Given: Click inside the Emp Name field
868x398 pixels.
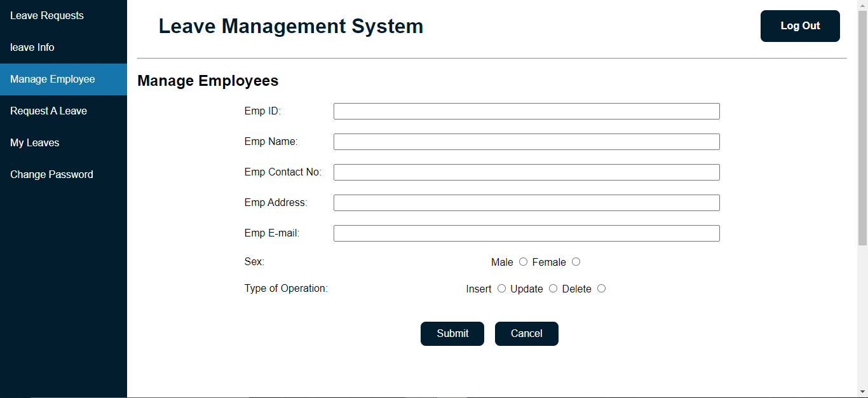Looking at the screenshot, I should click(x=526, y=141).
